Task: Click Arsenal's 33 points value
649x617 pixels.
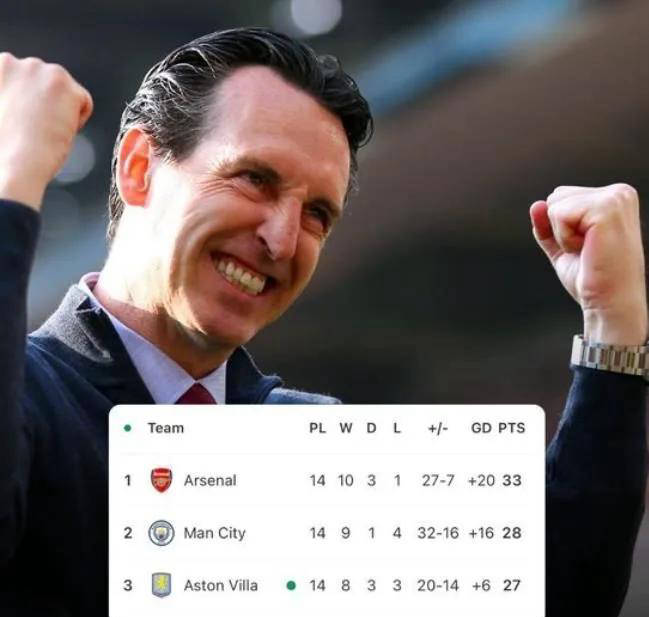Action: (512, 480)
